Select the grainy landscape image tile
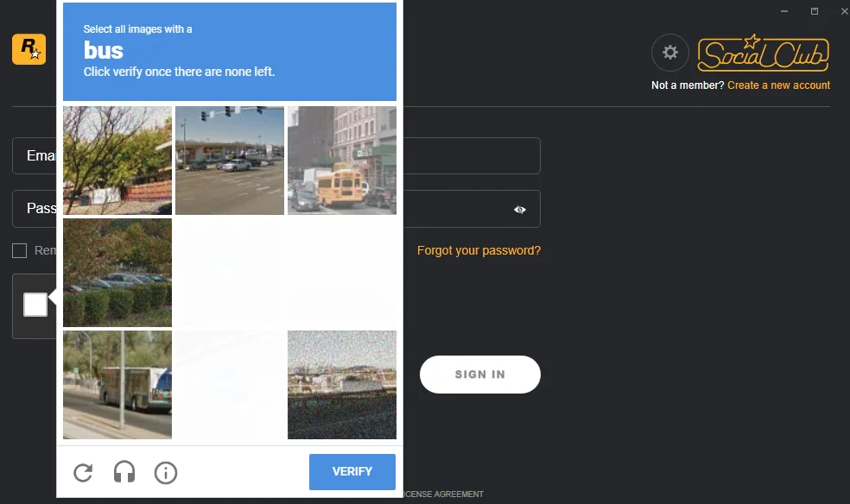The image size is (850, 504). pyautogui.click(x=342, y=385)
